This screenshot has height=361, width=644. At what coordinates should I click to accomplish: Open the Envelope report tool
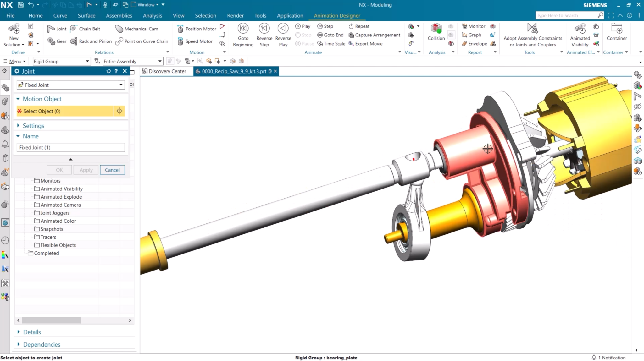[474, 44]
